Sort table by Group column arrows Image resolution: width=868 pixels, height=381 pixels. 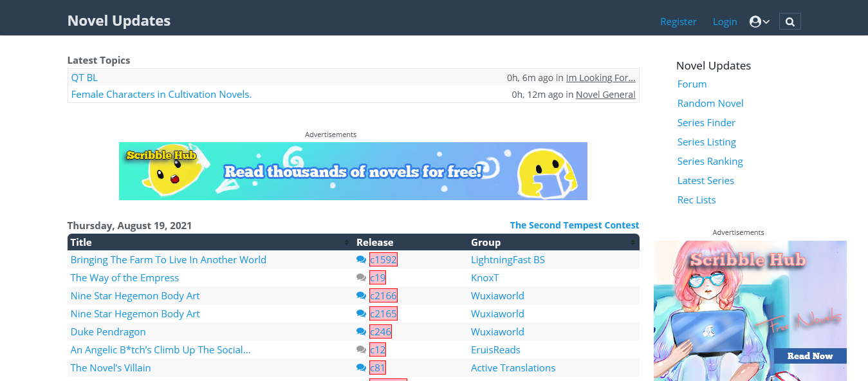633,243
